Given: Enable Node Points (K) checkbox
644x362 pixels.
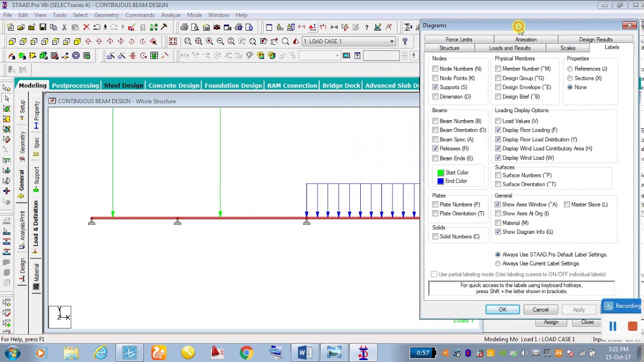Looking at the screenshot, I should (x=435, y=78).
